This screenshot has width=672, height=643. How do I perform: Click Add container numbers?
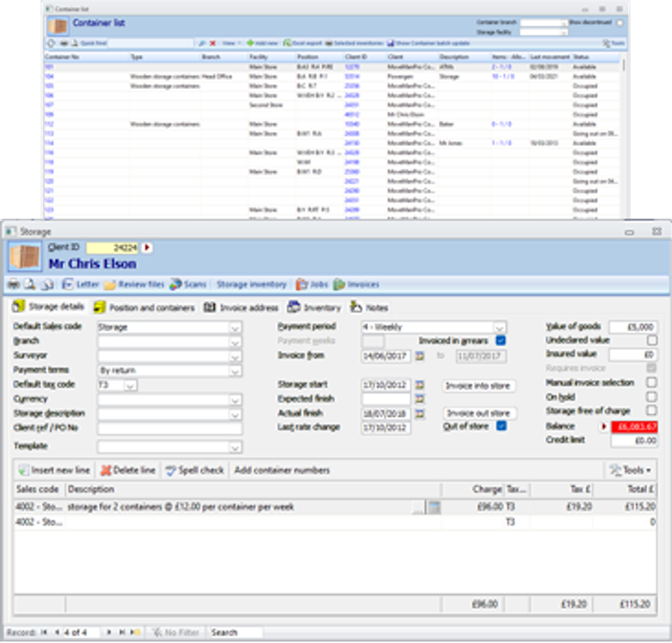(282, 470)
